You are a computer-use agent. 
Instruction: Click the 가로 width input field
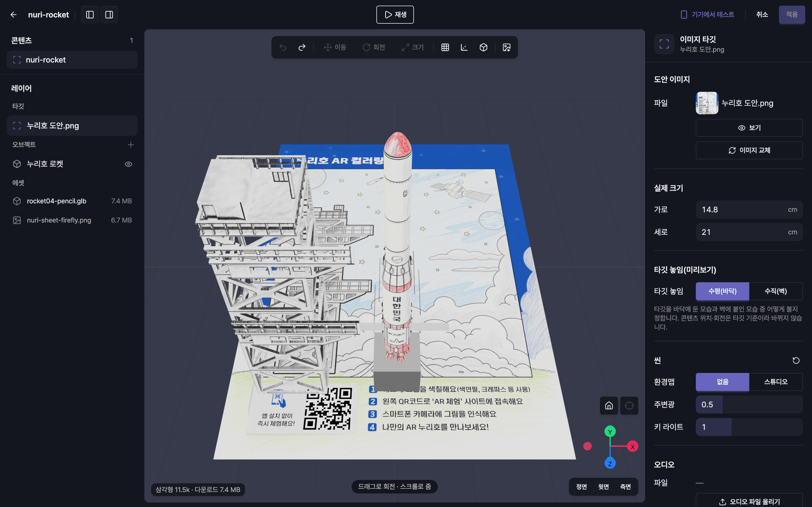[749, 210]
